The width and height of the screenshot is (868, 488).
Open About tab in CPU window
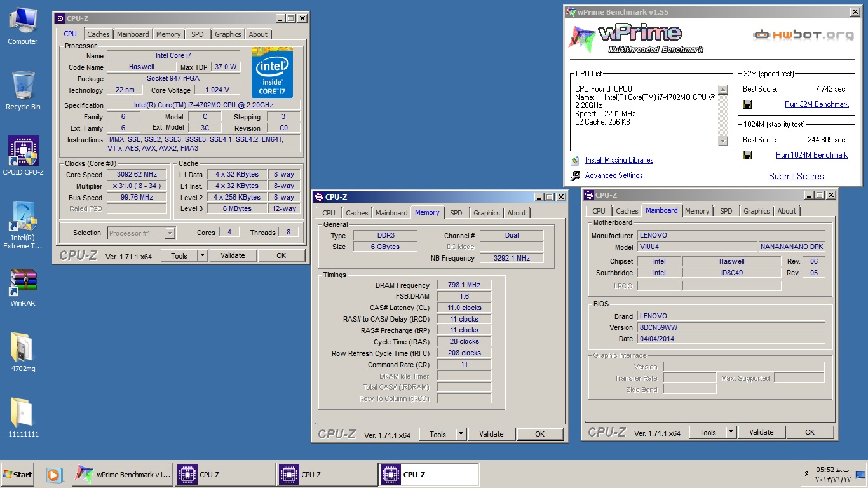258,34
